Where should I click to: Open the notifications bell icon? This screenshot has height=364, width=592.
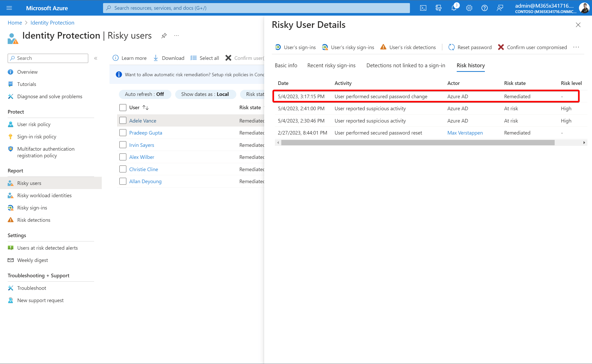coord(454,8)
